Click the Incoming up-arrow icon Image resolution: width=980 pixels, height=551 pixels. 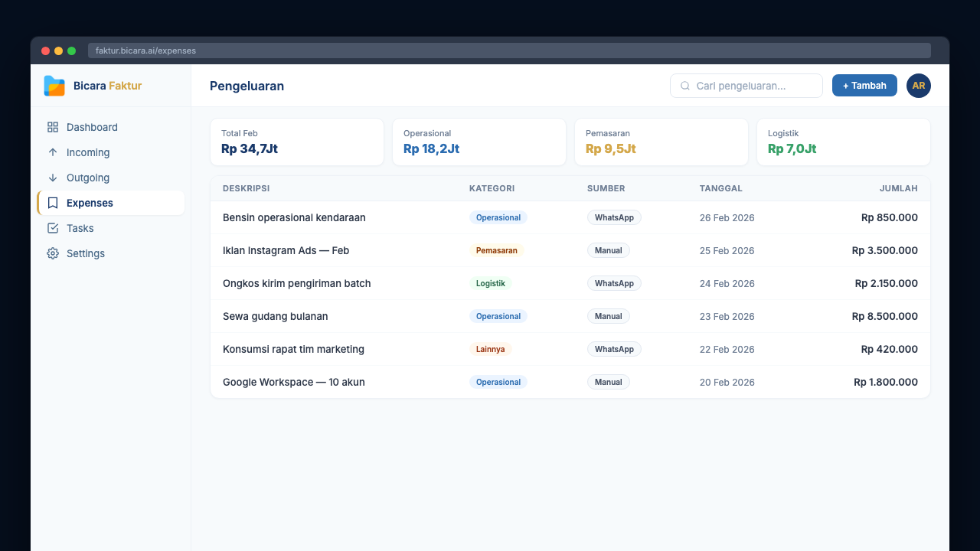click(53, 152)
